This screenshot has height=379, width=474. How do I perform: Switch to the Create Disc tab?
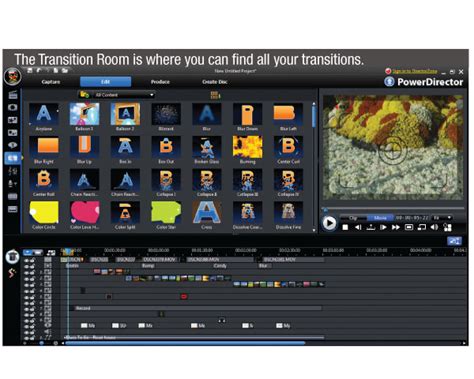(215, 82)
